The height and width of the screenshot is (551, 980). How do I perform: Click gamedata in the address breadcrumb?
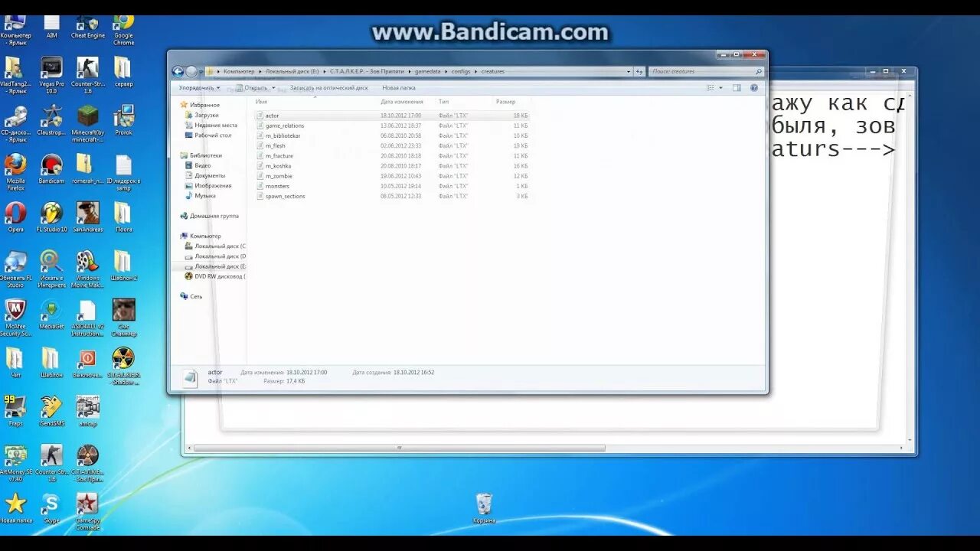(x=428, y=71)
